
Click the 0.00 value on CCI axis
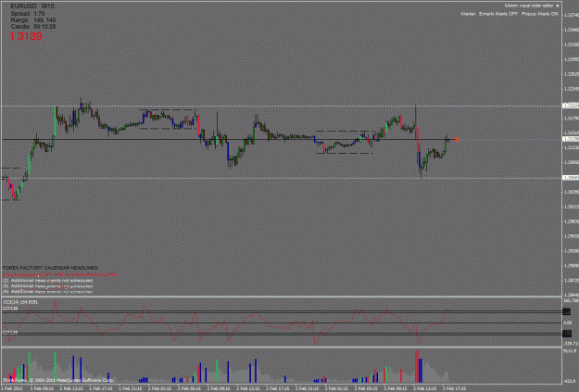tap(567, 322)
